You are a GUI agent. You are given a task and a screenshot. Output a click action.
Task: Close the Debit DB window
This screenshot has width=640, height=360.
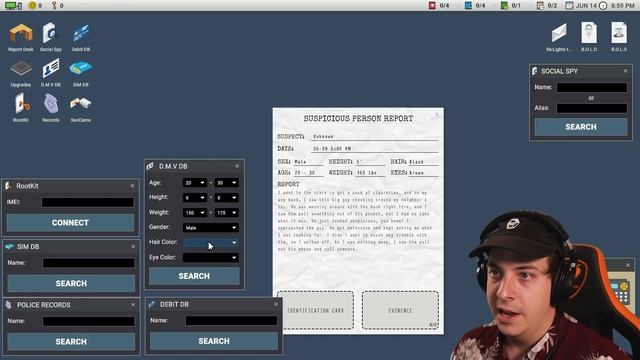click(x=276, y=304)
